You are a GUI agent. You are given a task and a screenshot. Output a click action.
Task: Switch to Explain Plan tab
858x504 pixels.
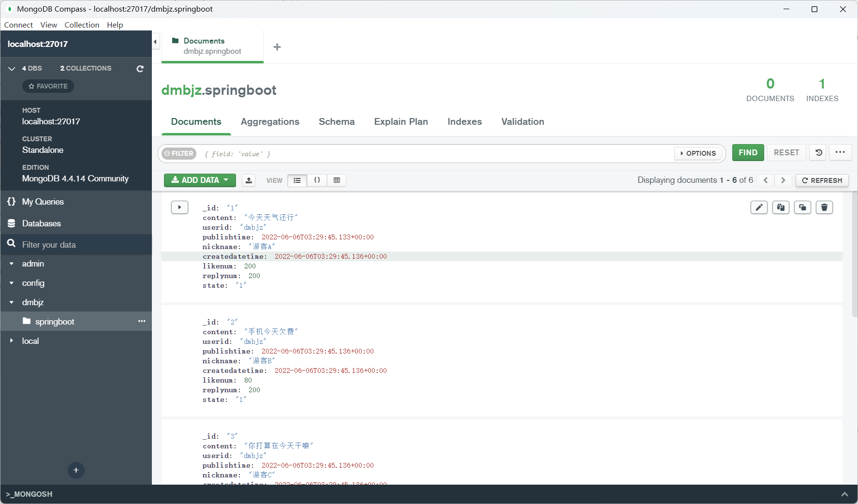tap(401, 122)
